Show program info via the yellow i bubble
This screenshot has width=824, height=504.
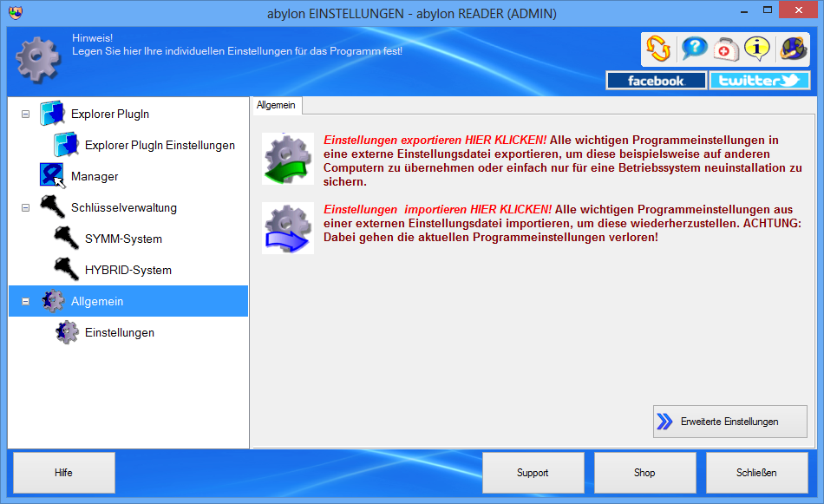point(757,49)
